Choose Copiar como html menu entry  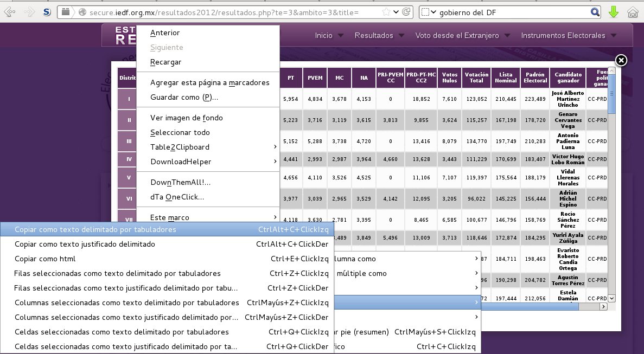tap(45, 259)
